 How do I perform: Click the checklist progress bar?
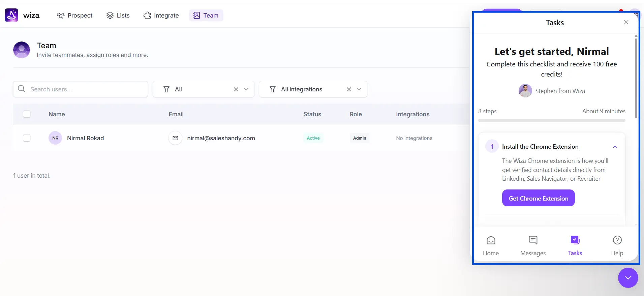tap(552, 120)
